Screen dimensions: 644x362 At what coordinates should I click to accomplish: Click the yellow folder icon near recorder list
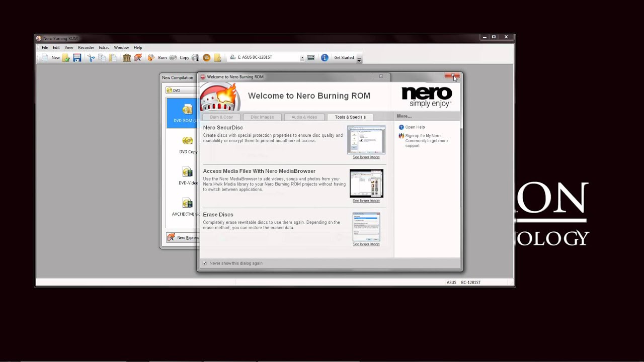click(x=218, y=58)
